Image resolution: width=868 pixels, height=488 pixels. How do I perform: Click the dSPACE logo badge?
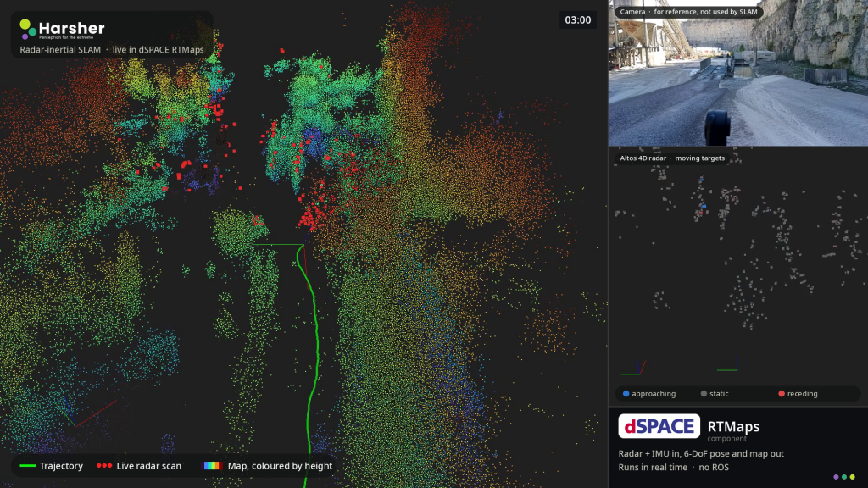(x=659, y=426)
